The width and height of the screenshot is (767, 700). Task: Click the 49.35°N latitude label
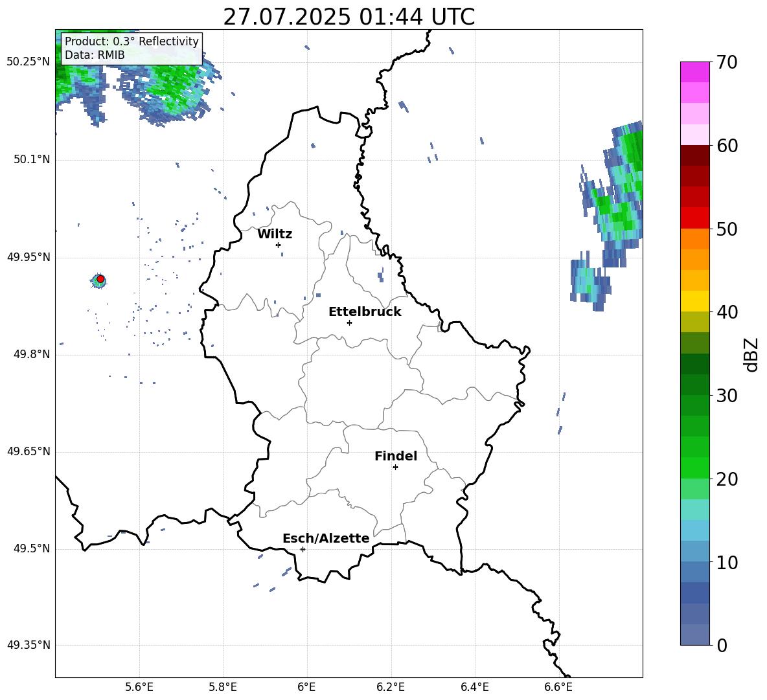[x=29, y=645]
